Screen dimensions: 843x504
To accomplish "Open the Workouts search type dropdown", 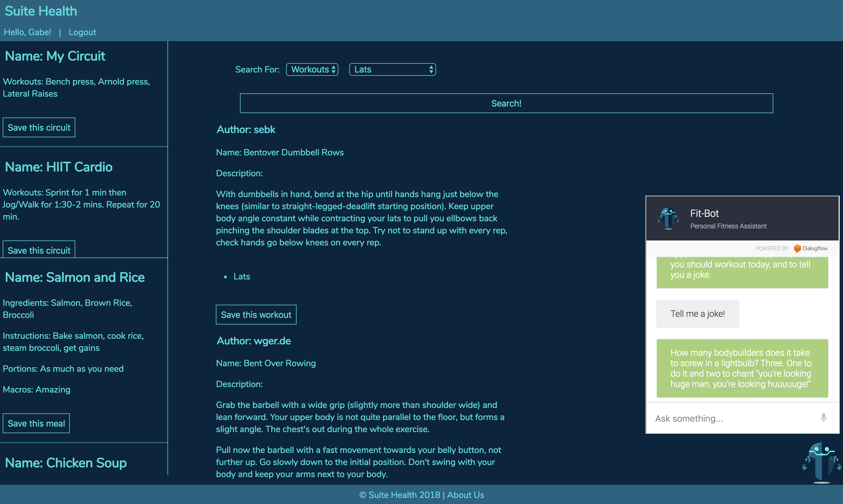I will click(x=312, y=70).
